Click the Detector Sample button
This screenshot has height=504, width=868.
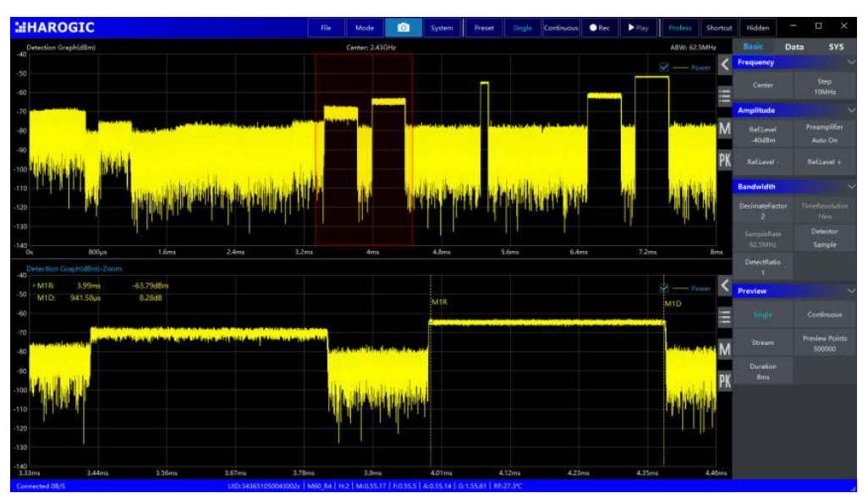click(x=825, y=238)
